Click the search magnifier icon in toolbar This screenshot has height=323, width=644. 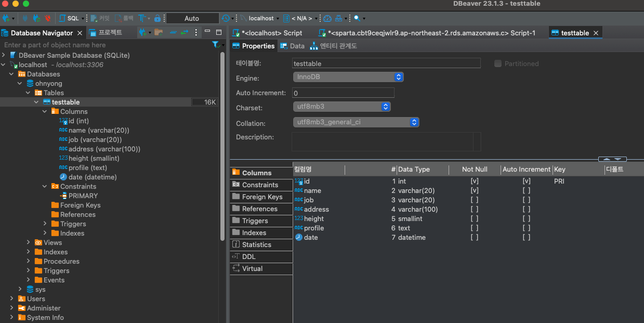point(357,18)
